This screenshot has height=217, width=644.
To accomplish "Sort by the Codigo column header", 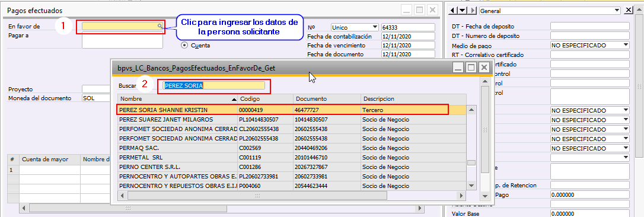I will (265, 100).
